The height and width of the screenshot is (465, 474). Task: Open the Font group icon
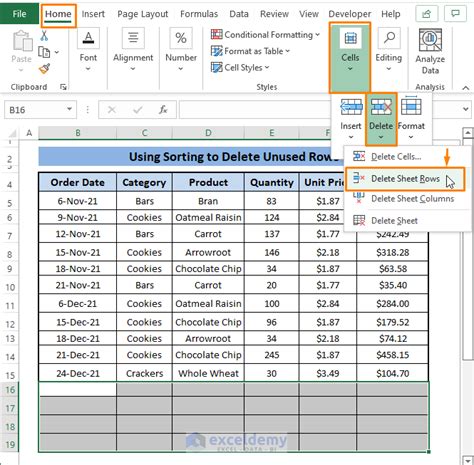point(88,38)
